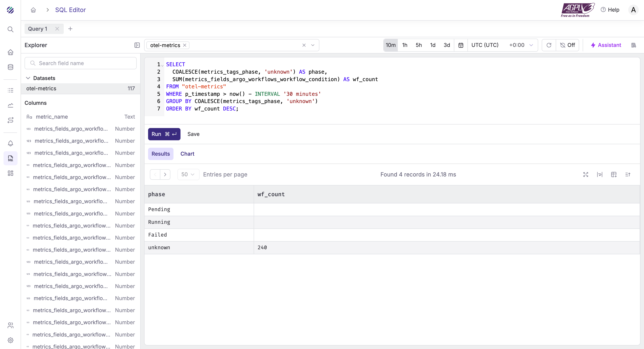Open the SQL editor sidebar icon
The height and width of the screenshot is (349, 644).
(10, 158)
